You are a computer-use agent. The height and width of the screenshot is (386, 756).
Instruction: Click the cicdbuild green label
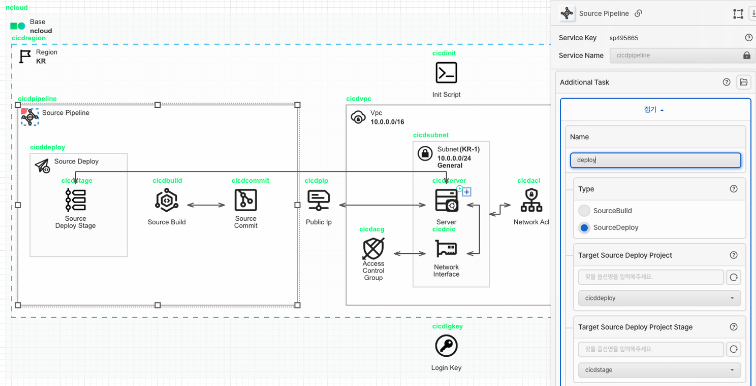pos(167,181)
